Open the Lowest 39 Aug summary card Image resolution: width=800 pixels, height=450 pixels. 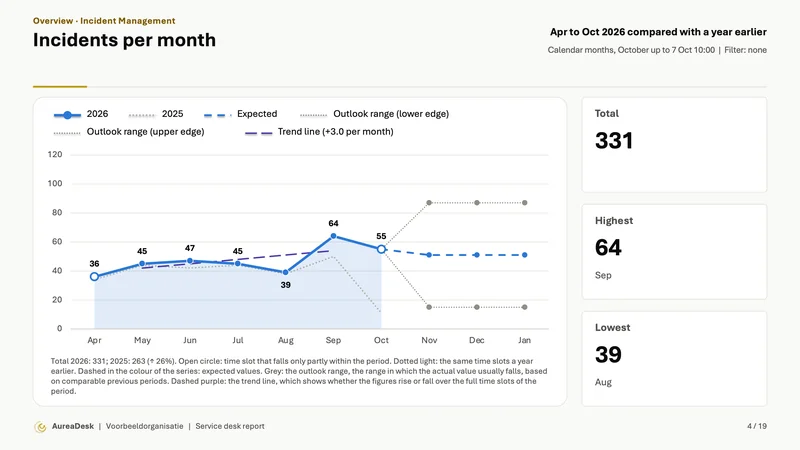point(674,359)
